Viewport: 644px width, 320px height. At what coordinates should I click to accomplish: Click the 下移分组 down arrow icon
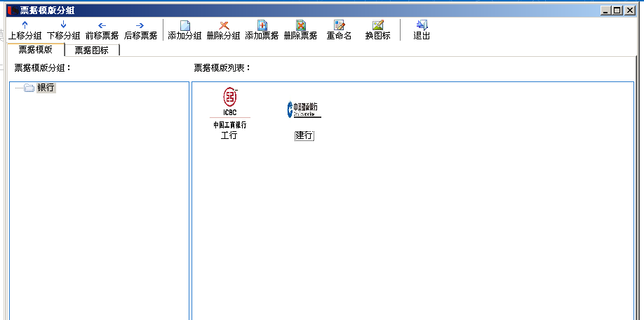click(63, 25)
